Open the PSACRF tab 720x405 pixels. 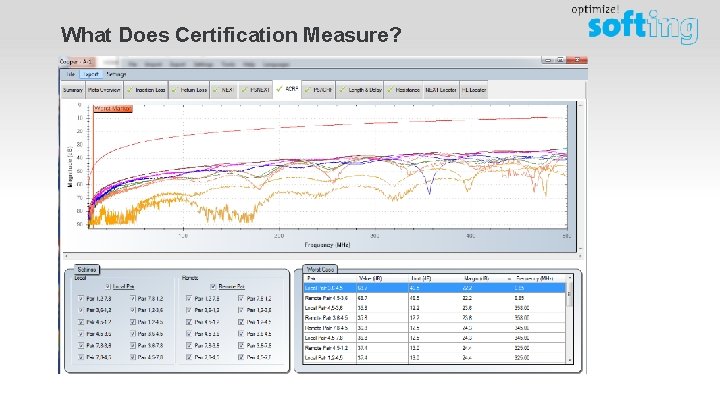pyautogui.click(x=318, y=90)
